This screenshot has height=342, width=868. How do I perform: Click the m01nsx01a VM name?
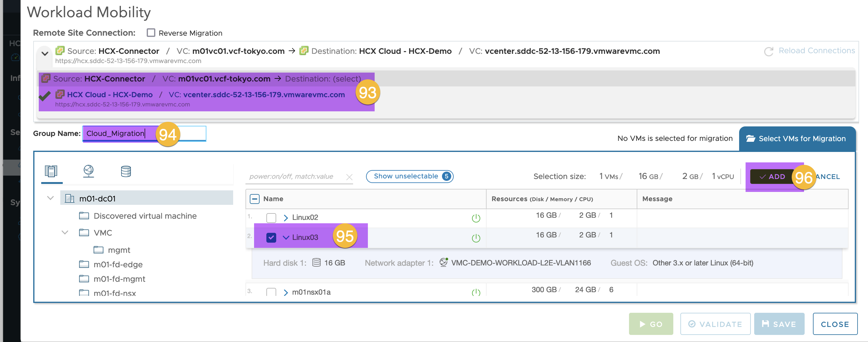(x=311, y=292)
